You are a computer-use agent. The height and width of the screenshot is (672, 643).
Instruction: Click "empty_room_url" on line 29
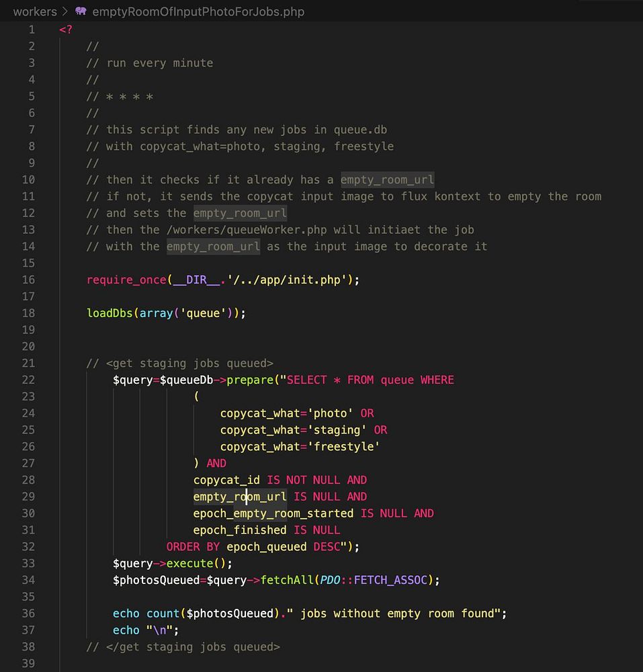[240, 497]
